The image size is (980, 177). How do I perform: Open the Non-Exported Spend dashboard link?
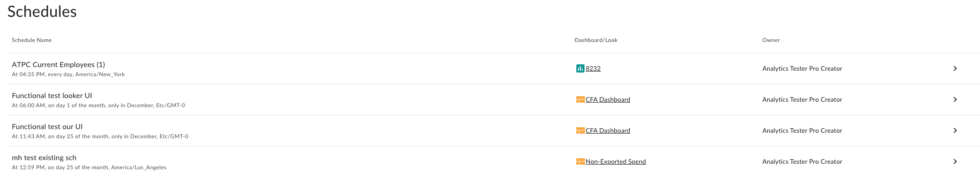point(616,161)
